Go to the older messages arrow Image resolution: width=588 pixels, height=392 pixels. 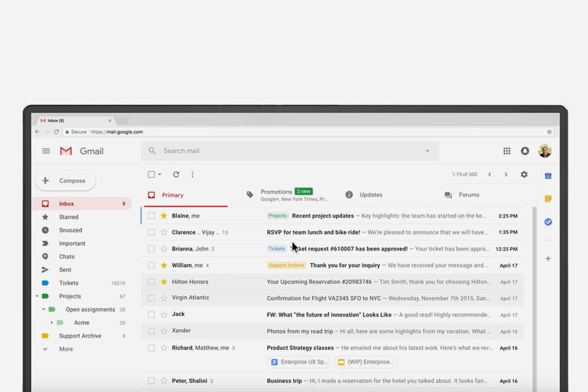point(506,175)
